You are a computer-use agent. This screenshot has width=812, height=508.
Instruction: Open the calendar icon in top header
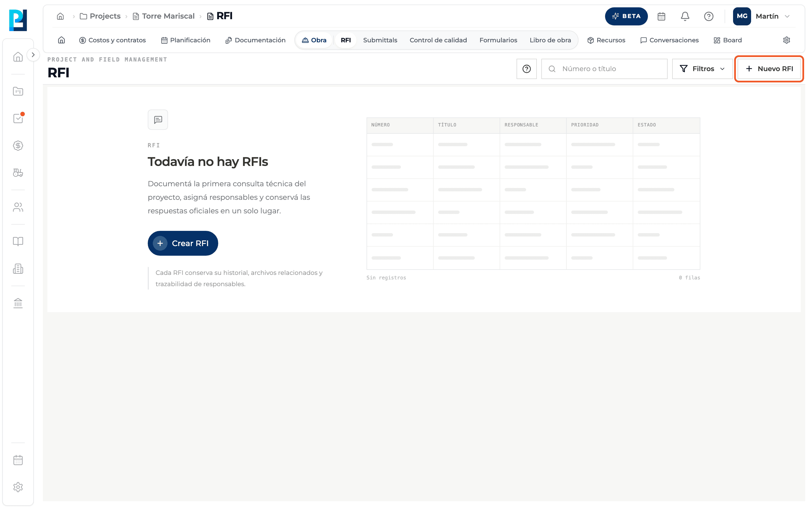pyautogui.click(x=661, y=16)
